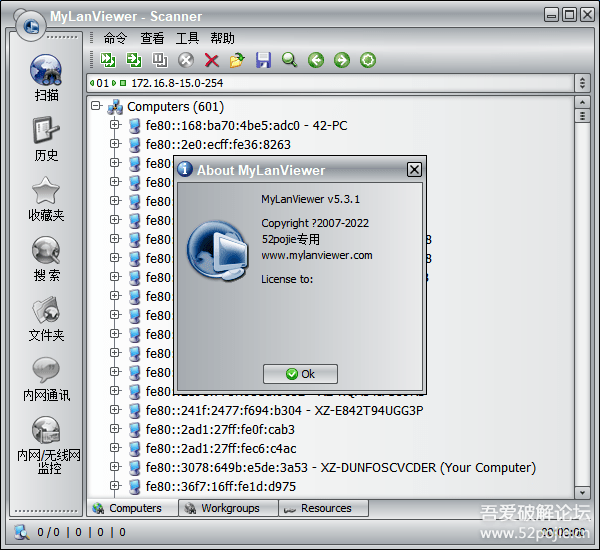Screen dimensions: 600x550
Task: Click the green square beside range 01
Action: [123, 83]
